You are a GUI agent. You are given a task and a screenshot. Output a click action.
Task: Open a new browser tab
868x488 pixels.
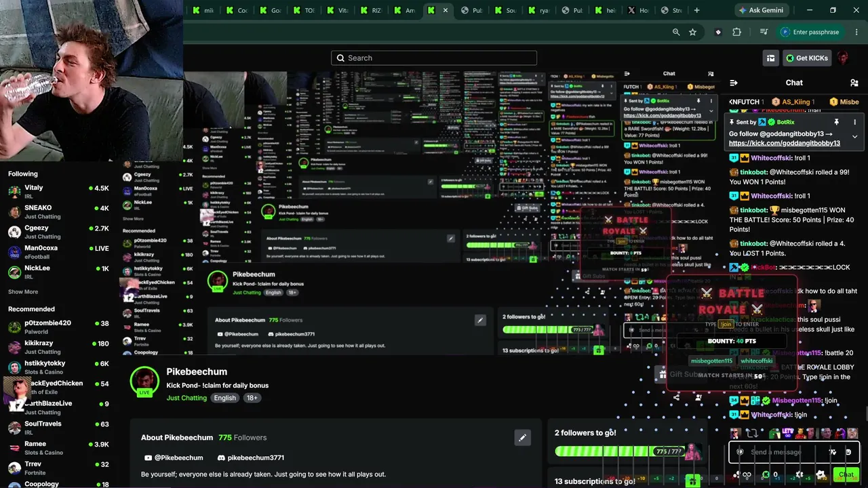point(696,10)
